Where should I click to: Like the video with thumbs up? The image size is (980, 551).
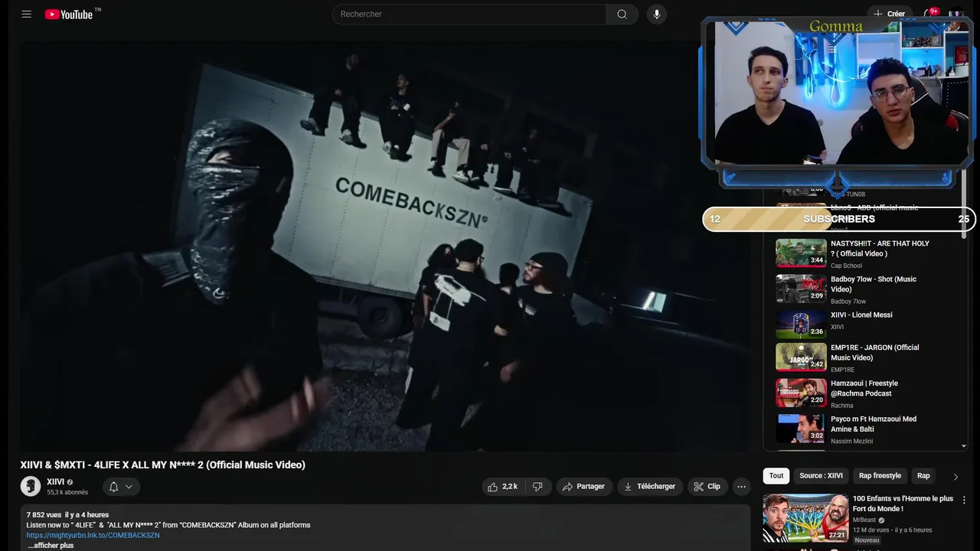pyautogui.click(x=502, y=487)
